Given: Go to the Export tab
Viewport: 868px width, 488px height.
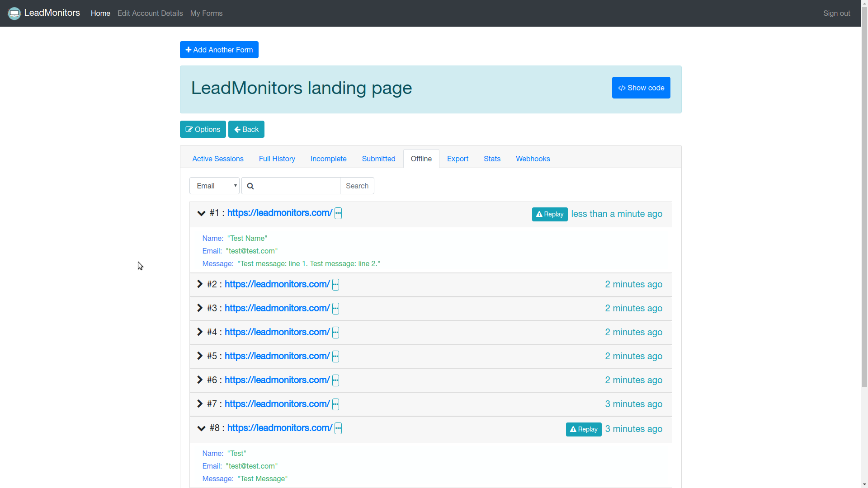Looking at the screenshot, I should point(458,159).
